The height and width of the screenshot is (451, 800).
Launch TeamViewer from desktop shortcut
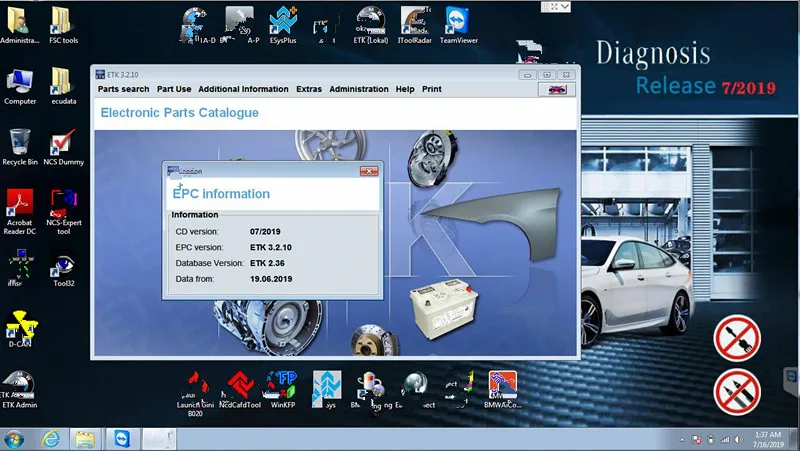point(458,26)
